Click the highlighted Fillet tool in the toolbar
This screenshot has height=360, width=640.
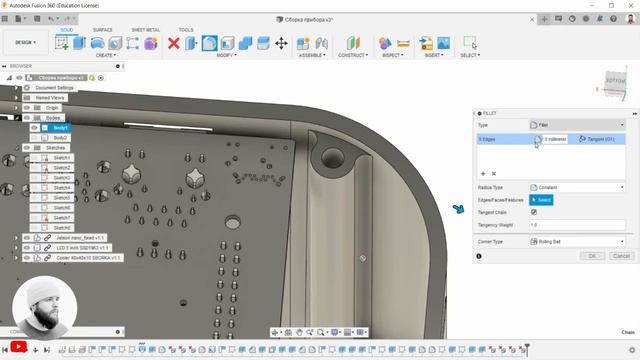coord(209,43)
